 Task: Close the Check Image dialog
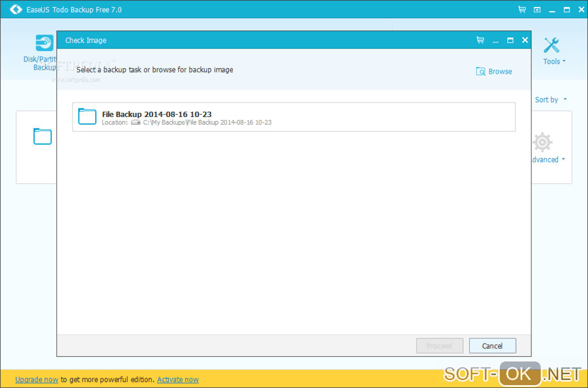525,40
